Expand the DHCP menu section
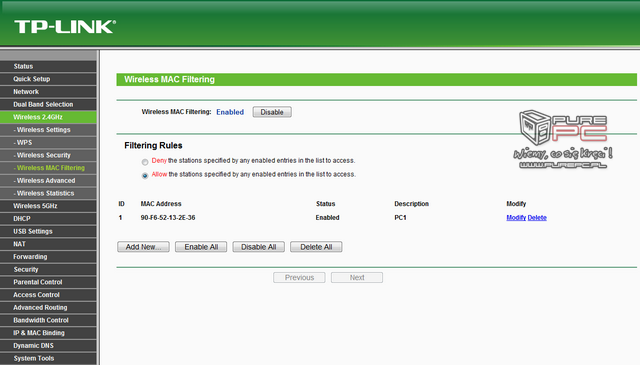The width and height of the screenshot is (640, 365). [x=48, y=218]
